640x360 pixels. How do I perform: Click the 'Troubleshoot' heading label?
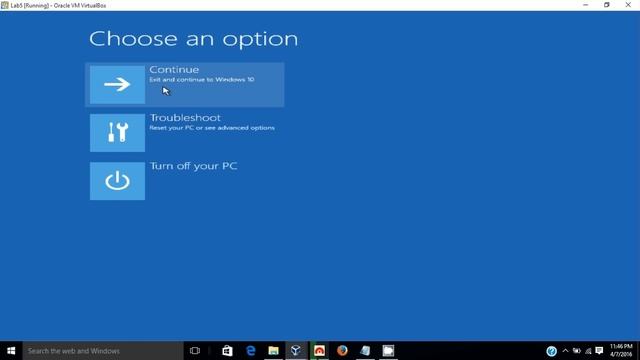tap(185, 118)
